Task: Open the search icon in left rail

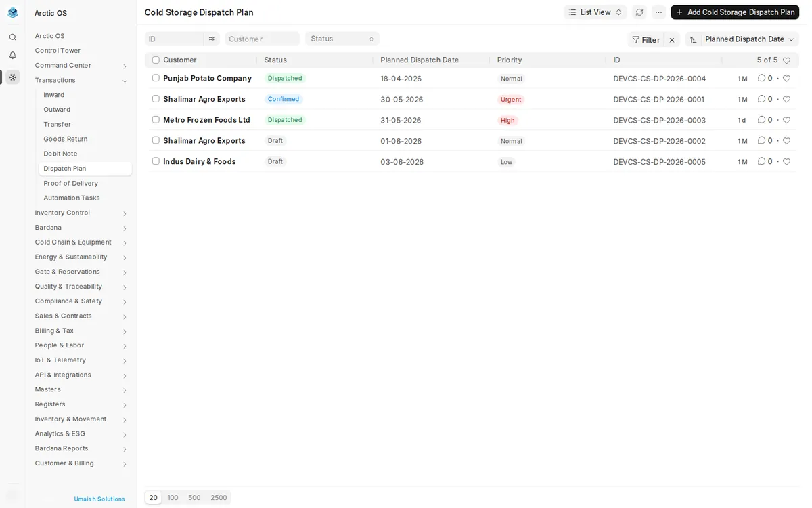Action: click(12, 37)
